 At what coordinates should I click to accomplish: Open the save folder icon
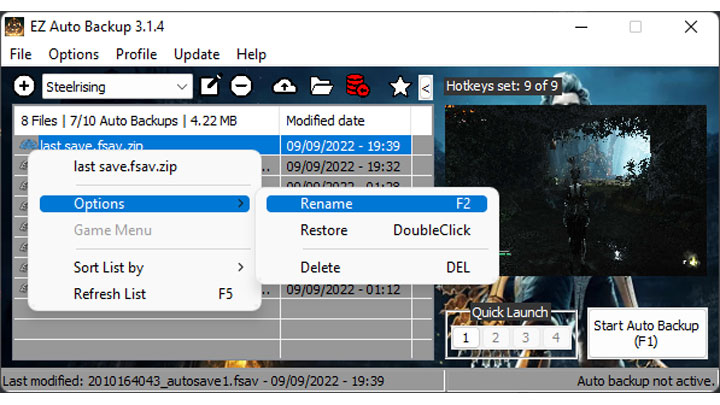[321, 86]
